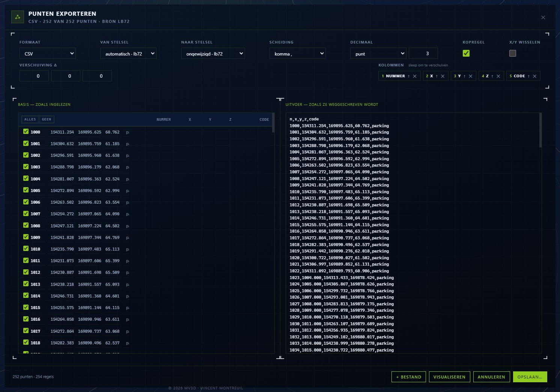This screenshot has height=392, width=560.
Task: Uncheck point 1007 in the list
Action: [26, 213]
